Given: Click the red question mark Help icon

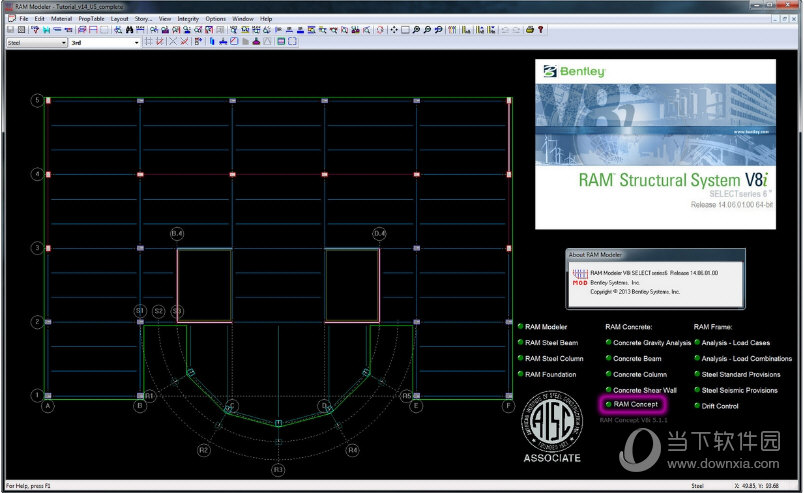Looking at the screenshot, I should click(540, 30).
